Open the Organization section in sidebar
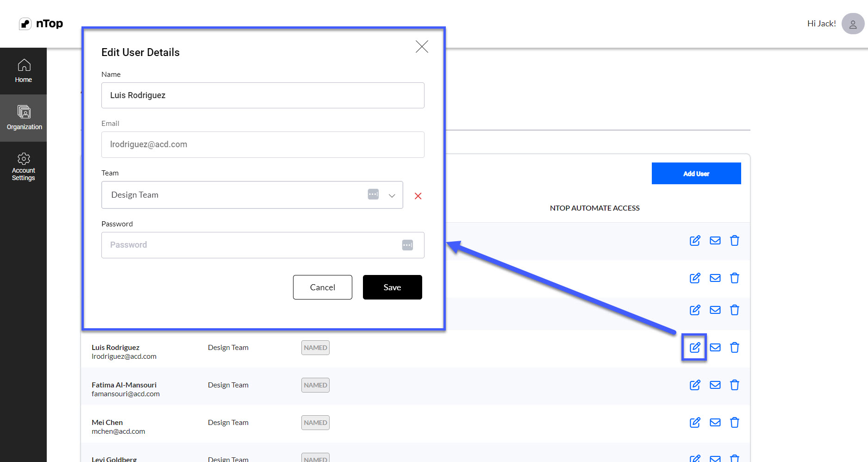Viewport: 868px width, 462px height. [x=23, y=118]
